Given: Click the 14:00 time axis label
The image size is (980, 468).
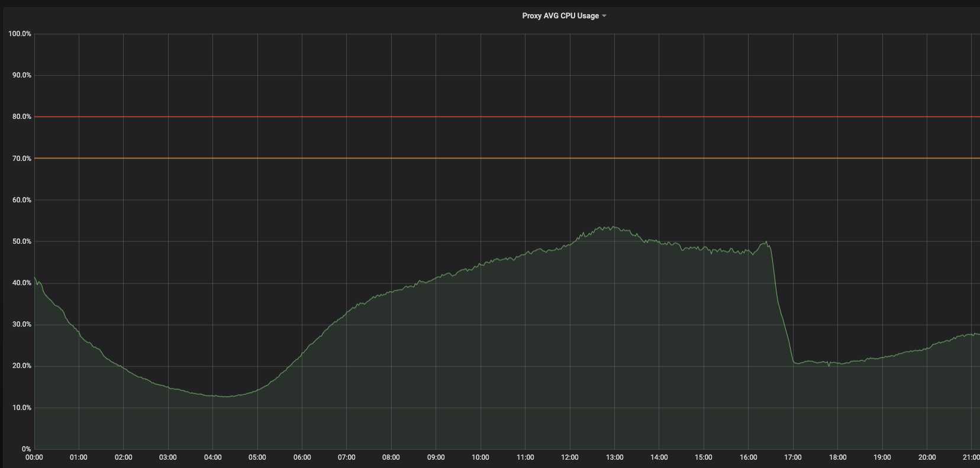Looking at the screenshot, I should (x=659, y=457).
